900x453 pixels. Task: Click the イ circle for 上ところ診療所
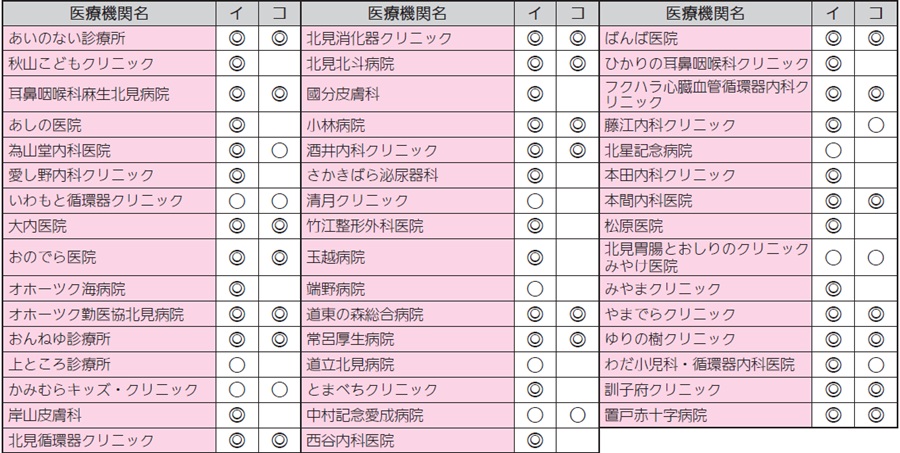click(x=237, y=365)
